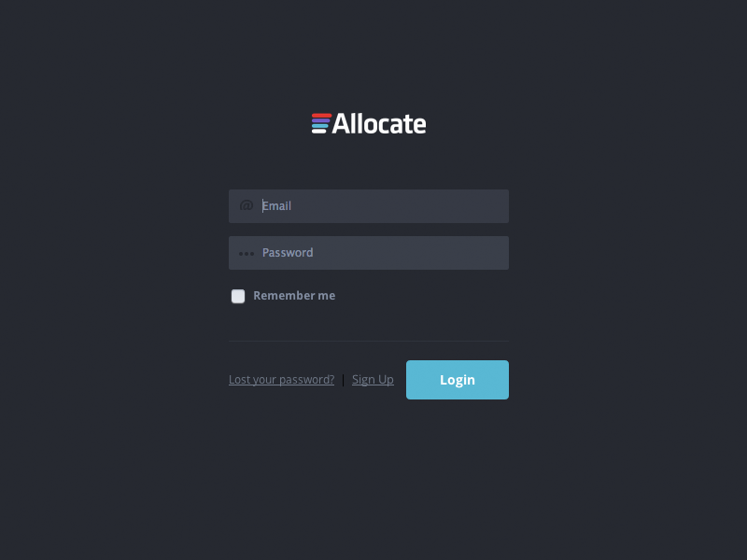Click the purple bar in the logo icon
The image size is (747, 560).
pyautogui.click(x=321, y=120)
